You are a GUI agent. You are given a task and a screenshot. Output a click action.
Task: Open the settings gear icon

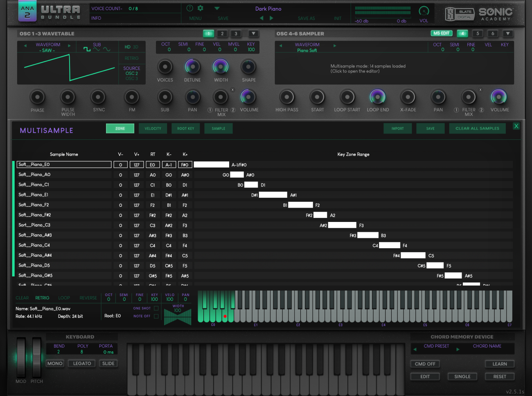[200, 8]
